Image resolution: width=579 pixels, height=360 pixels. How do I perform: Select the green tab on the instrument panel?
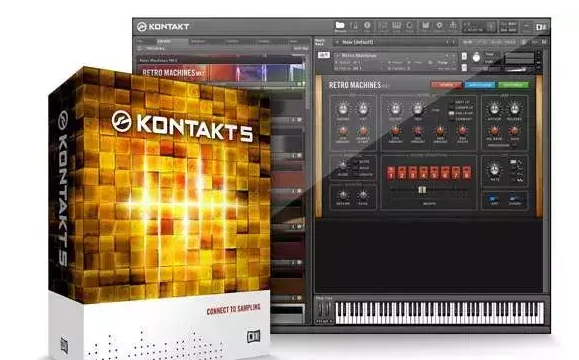513,85
